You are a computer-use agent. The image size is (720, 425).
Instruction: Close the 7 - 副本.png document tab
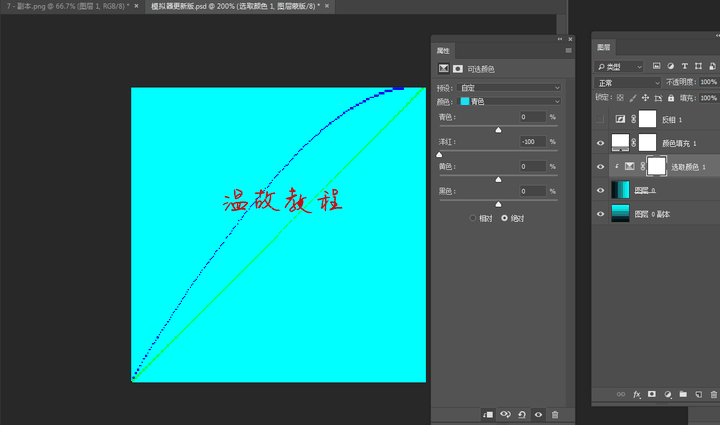[x=136, y=6]
